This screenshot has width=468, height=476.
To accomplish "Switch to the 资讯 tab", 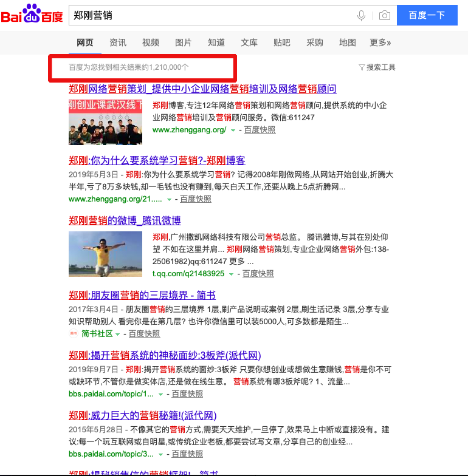I will point(118,42).
